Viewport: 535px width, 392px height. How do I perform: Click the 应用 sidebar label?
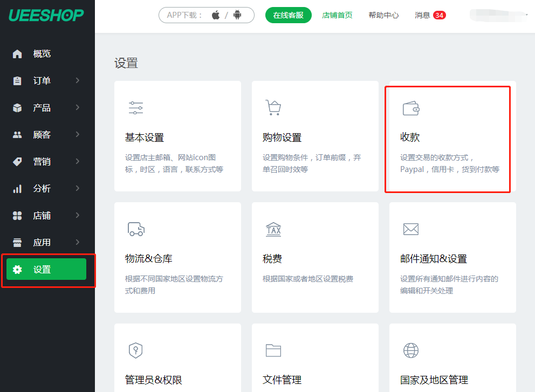point(42,243)
